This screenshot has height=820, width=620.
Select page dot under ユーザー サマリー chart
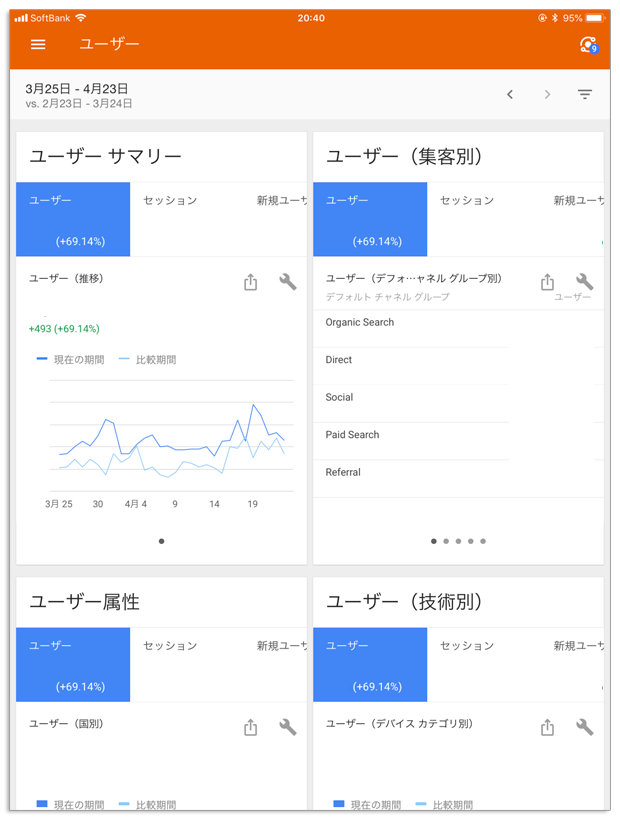coord(162,541)
